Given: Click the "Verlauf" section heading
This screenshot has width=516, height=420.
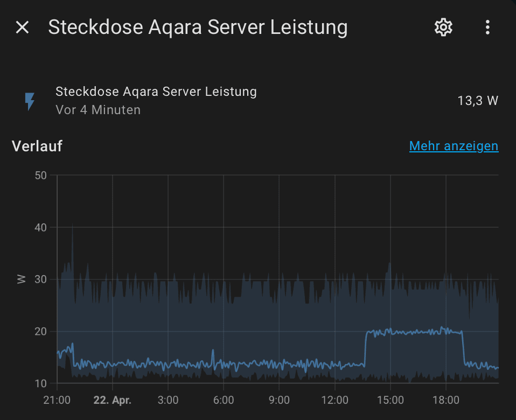Looking at the screenshot, I should 37,146.
